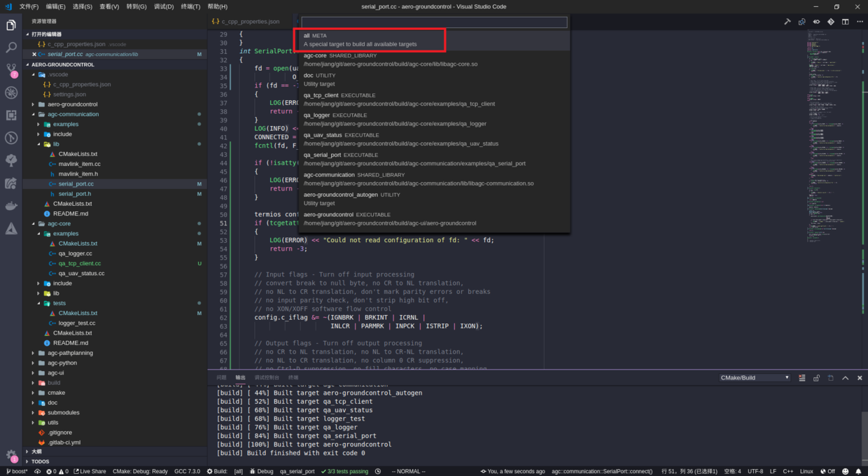Click the target search input field
The image size is (868, 476).
(x=434, y=22)
